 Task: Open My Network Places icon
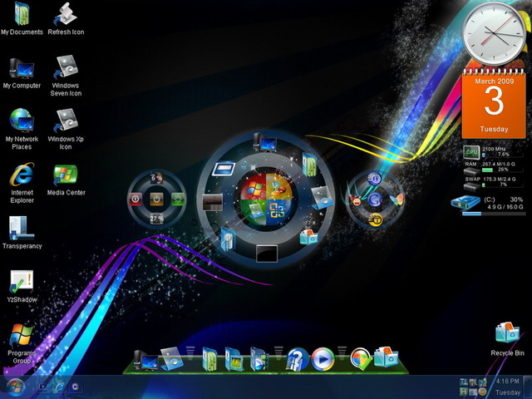22,129
